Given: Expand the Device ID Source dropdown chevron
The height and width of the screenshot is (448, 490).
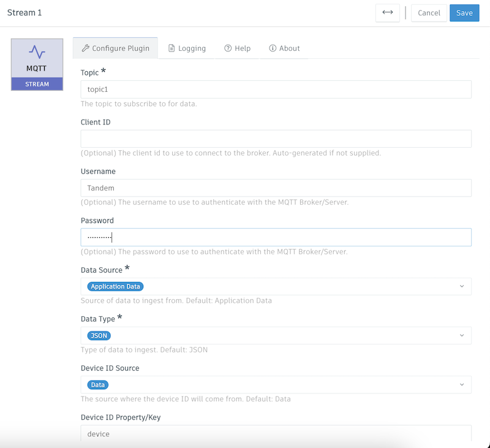Looking at the screenshot, I should click(x=462, y=384).
